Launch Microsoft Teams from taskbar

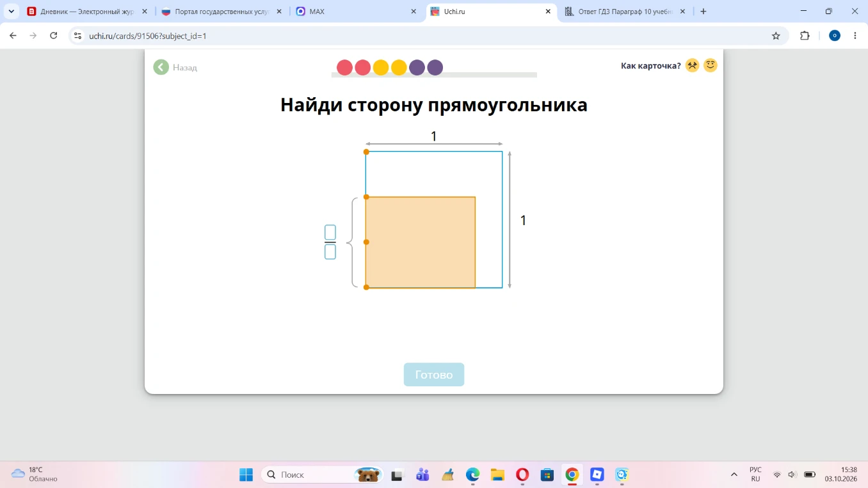click(x=422, y=475)
